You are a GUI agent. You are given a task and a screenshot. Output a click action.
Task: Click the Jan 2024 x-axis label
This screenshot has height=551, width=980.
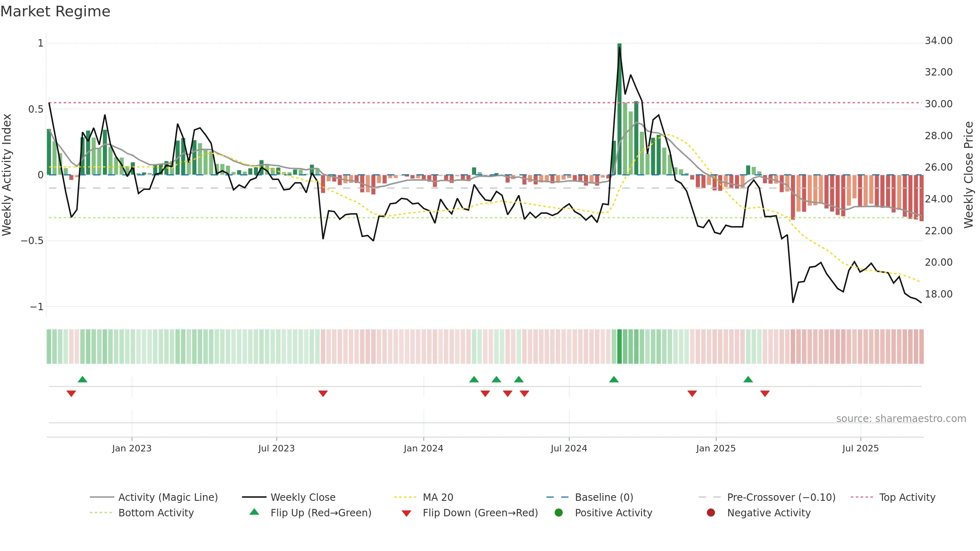click(x=423, y=448)
